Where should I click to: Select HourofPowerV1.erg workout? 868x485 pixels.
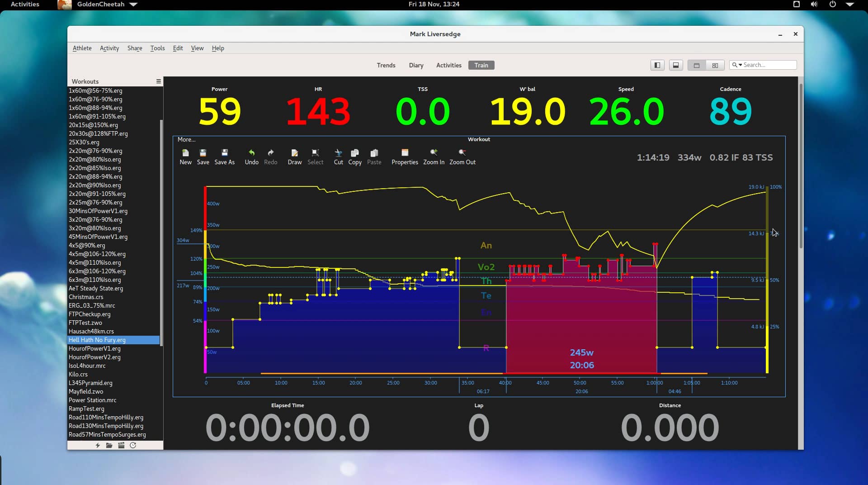[x=113, y=348]
